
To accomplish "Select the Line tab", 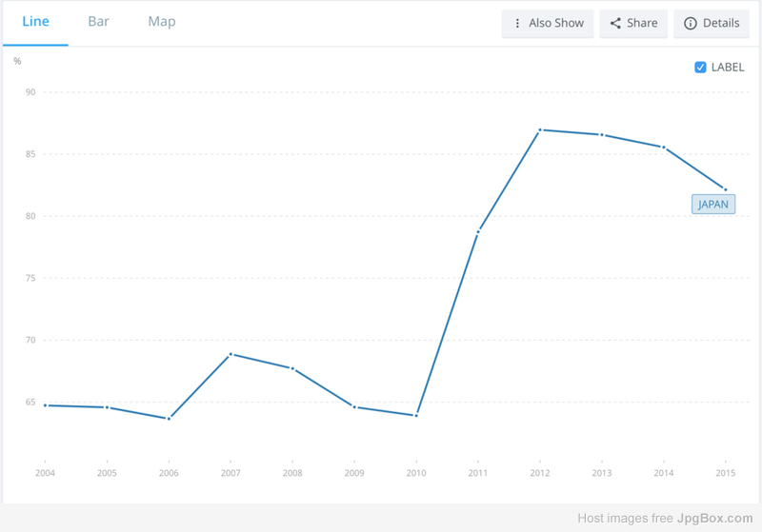I will pyautogui.click(x=35, y=22).
